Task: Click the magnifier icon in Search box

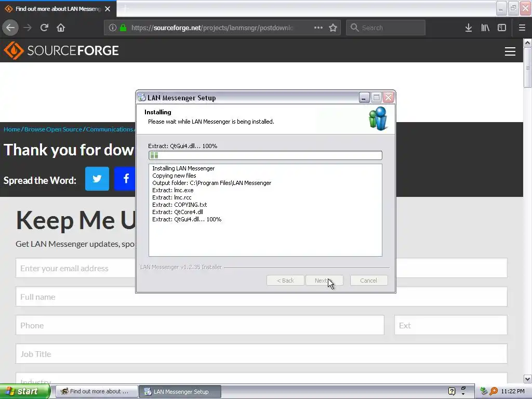Action: tap(354, 28)
